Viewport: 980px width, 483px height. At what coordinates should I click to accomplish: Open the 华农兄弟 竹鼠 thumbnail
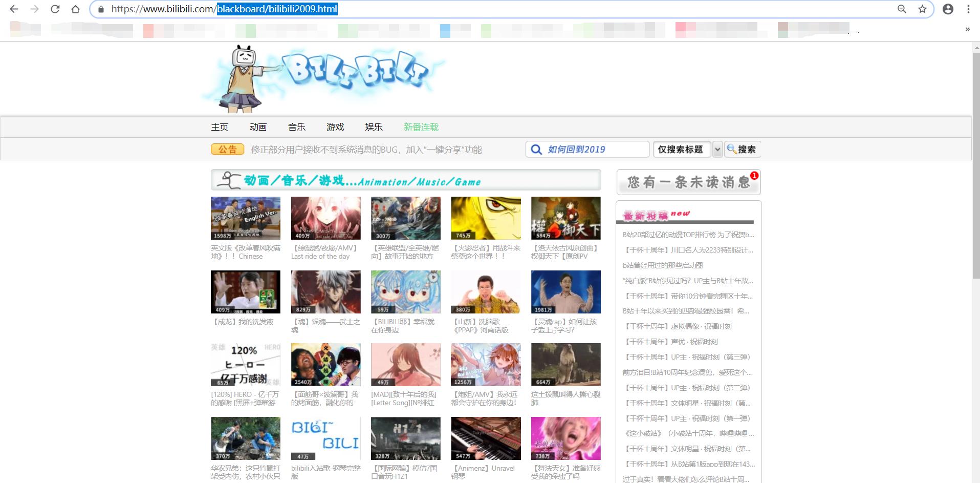(x=246, y=438)
